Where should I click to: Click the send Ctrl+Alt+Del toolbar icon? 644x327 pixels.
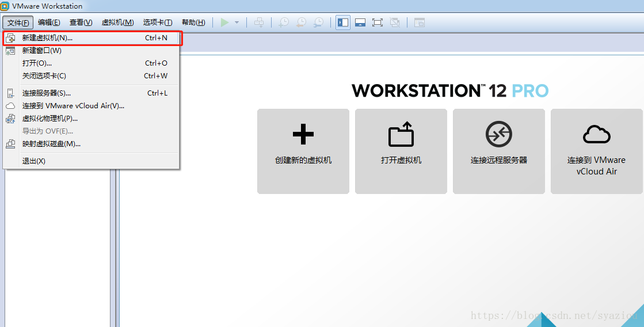tap(259, 22)
